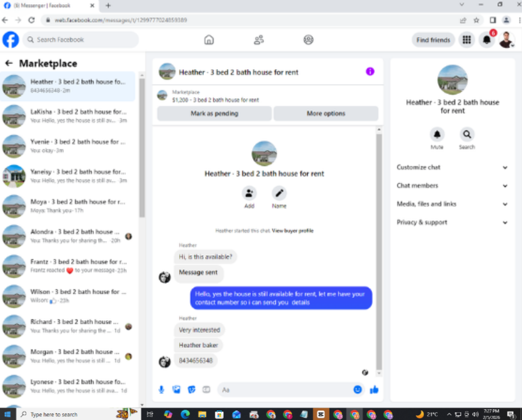This screenshot has width=522, height=420.
Task: Open a new browser tab
Action: click(108, 5)
